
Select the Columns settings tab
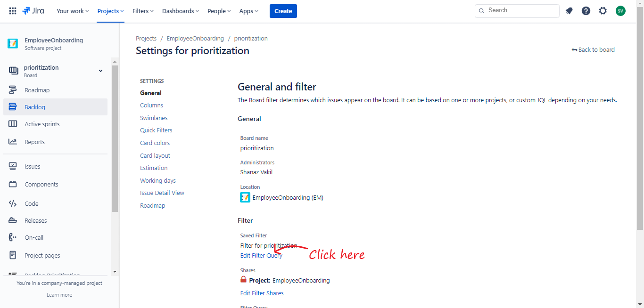tap(151, 105)
